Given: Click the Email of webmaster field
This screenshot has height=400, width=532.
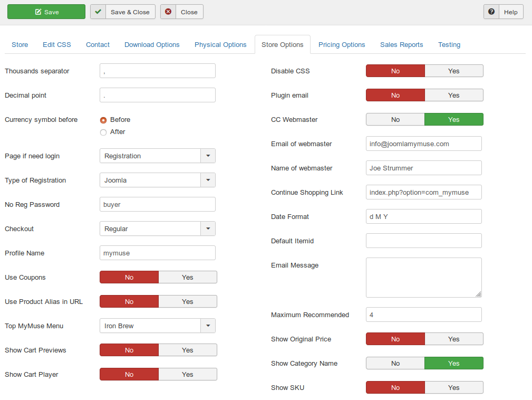Looking at the screenshot, I should (423, 144).
